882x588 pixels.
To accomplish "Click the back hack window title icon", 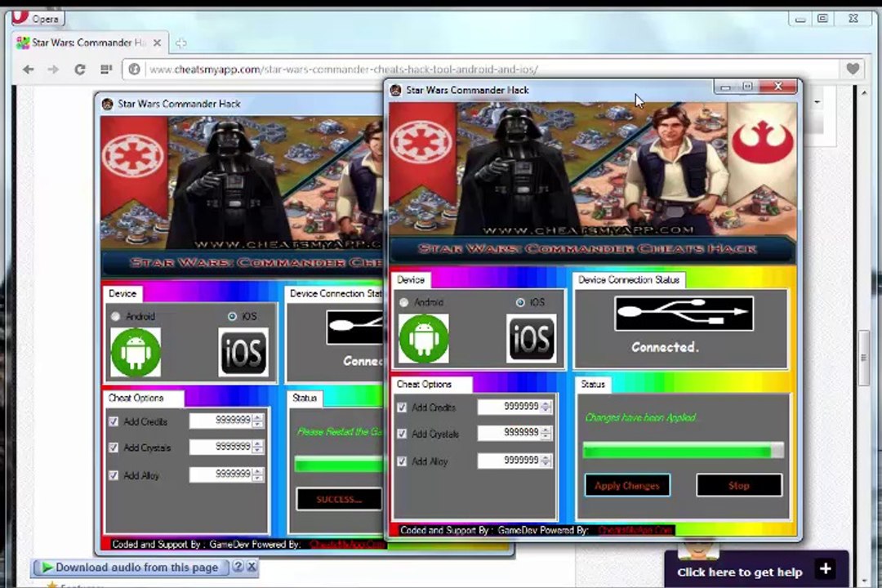I will tap(108, 104).
